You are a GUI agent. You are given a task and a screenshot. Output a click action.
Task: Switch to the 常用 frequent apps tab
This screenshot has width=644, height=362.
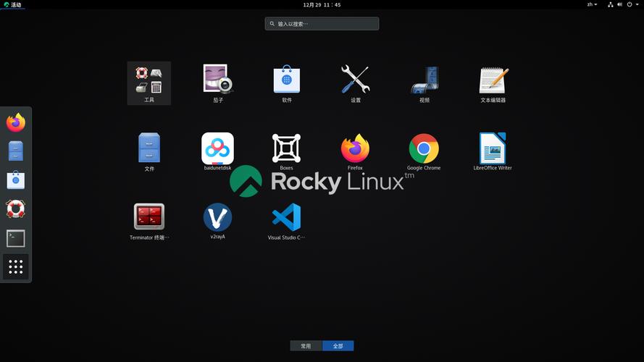coord(306,346)
